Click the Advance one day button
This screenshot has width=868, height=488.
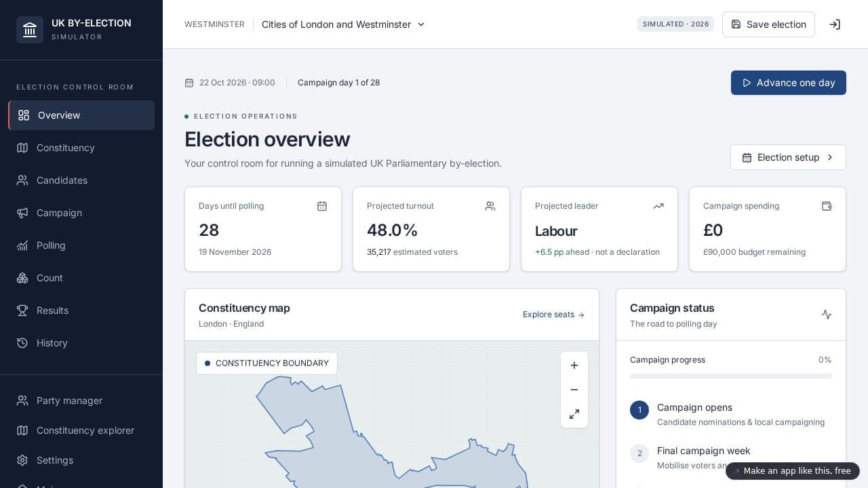pos(789,83)
